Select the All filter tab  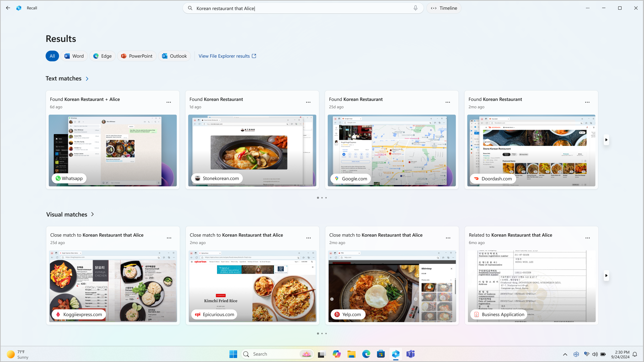52,56
